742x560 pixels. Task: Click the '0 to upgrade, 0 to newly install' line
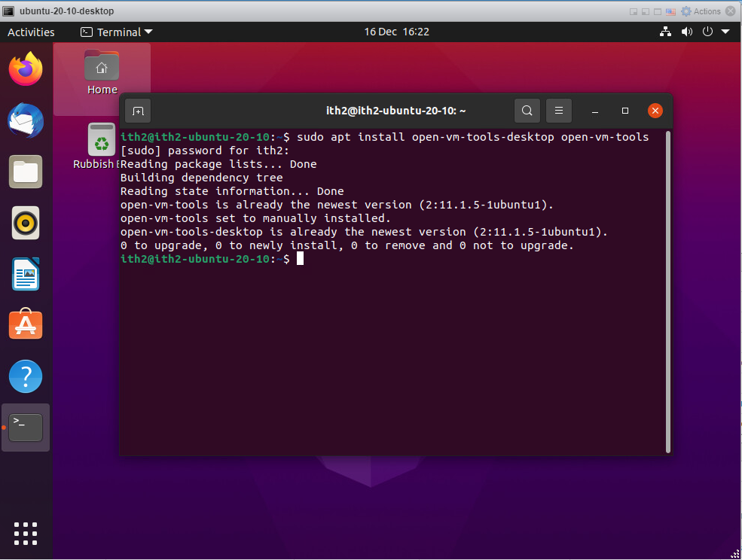point(347,245)
